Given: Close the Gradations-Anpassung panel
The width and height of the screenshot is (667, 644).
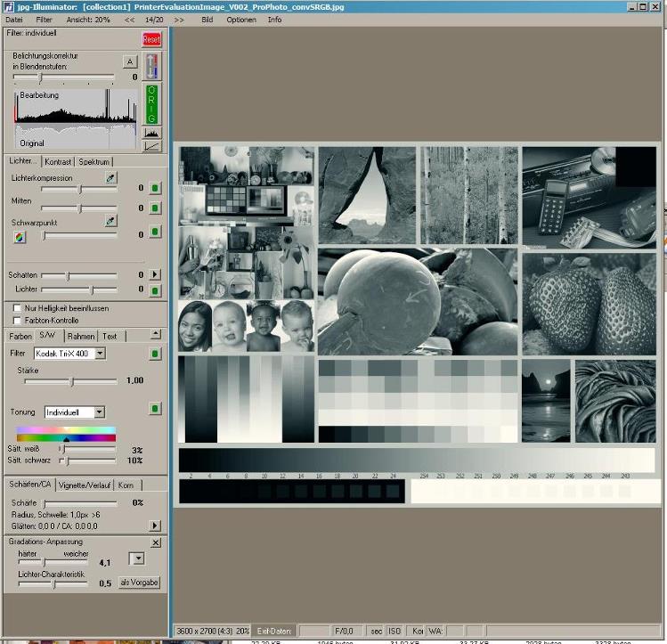Looking at the screenshot, I should tap(156, 542).
